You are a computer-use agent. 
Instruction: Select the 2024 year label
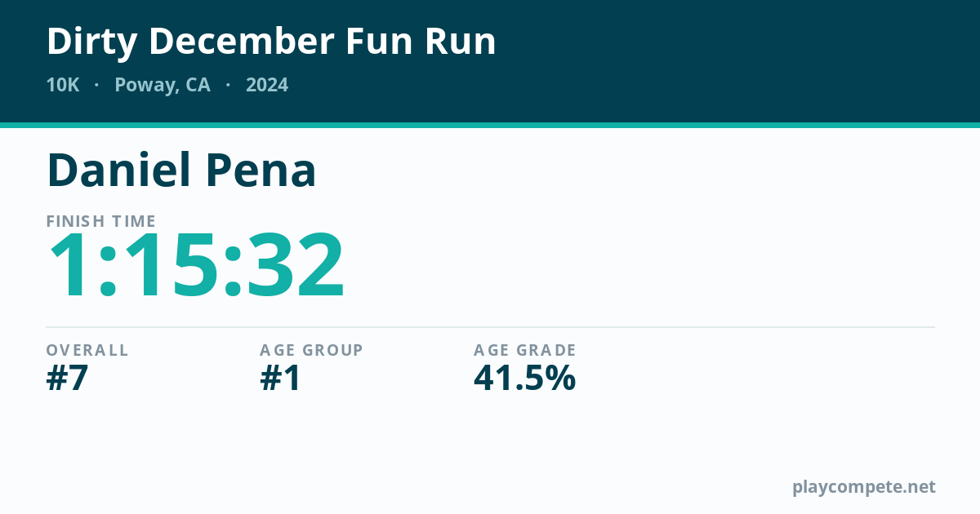267,85
